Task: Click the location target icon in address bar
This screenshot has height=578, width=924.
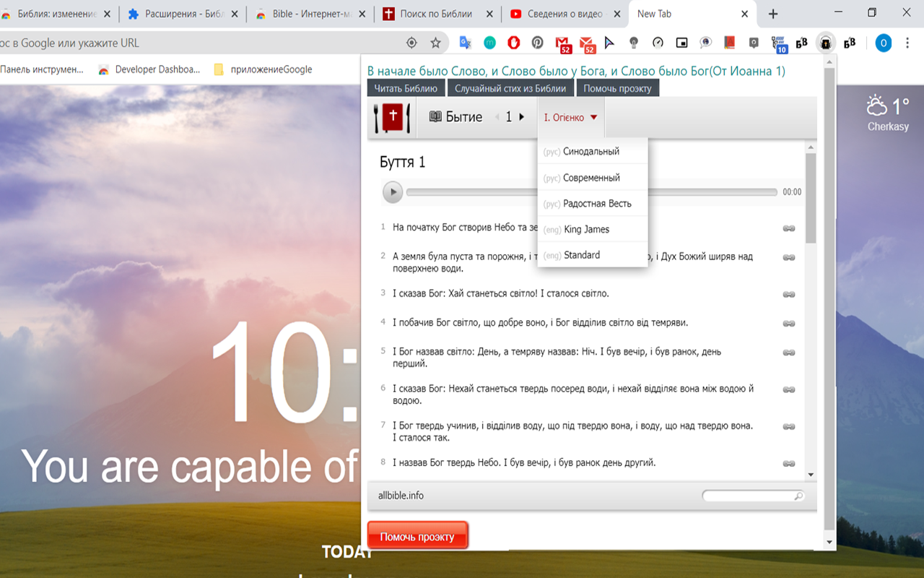Action: 411,43
